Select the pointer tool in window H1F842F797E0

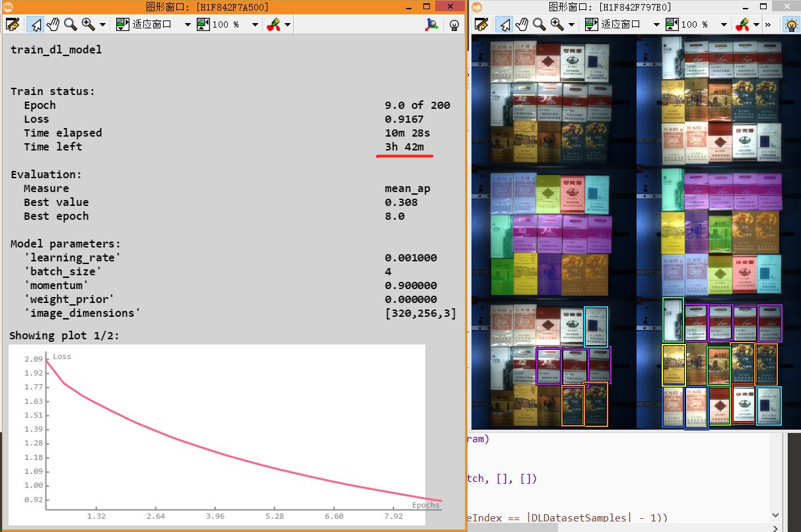point(504,24)
